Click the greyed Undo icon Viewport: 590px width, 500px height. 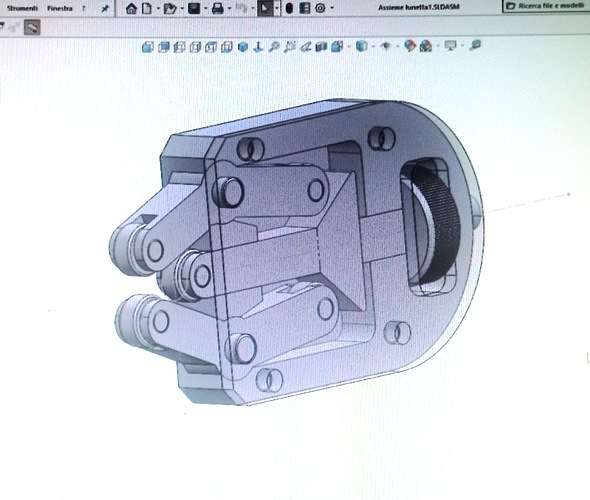click(x=241, y=8)
